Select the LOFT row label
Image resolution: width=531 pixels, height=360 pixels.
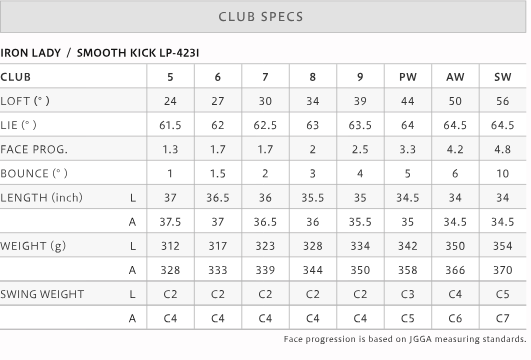(x=25, y=101)
